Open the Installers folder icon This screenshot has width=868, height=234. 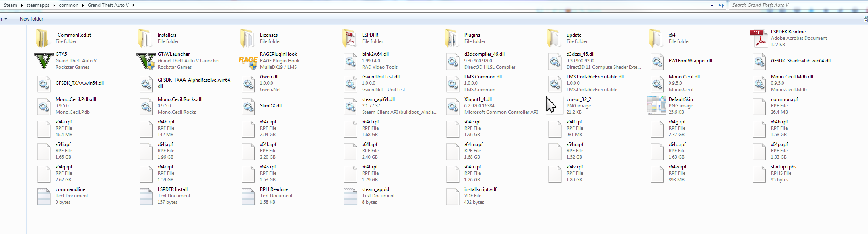[144, 38]
